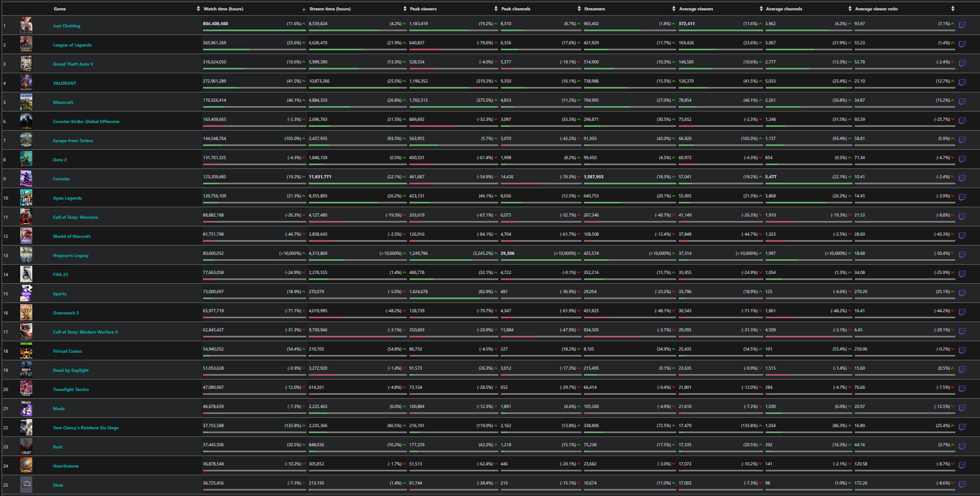
Task: Toggle Watch time (hours) descending sort arrow
Action: (x=304, y=9)
